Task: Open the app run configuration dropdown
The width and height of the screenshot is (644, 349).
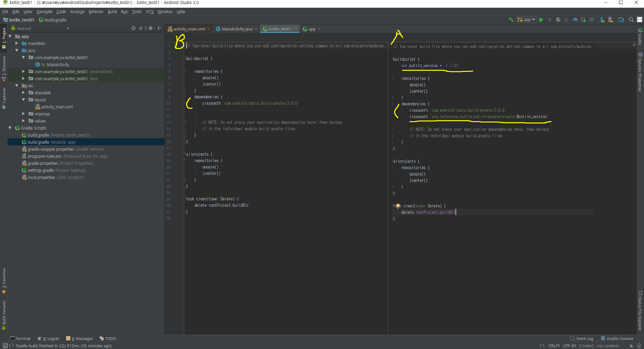Action: (x=526, y=20)
